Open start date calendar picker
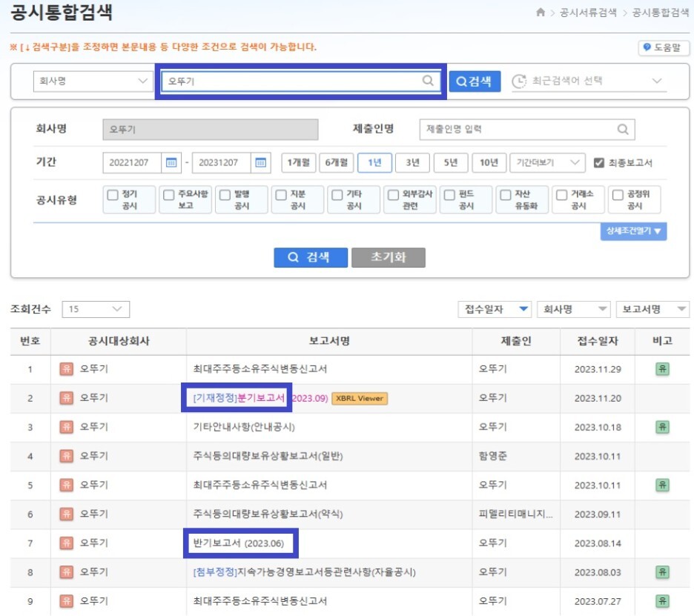Image resolution: width=694 pixels, height=616 pixels. point(171,163)
